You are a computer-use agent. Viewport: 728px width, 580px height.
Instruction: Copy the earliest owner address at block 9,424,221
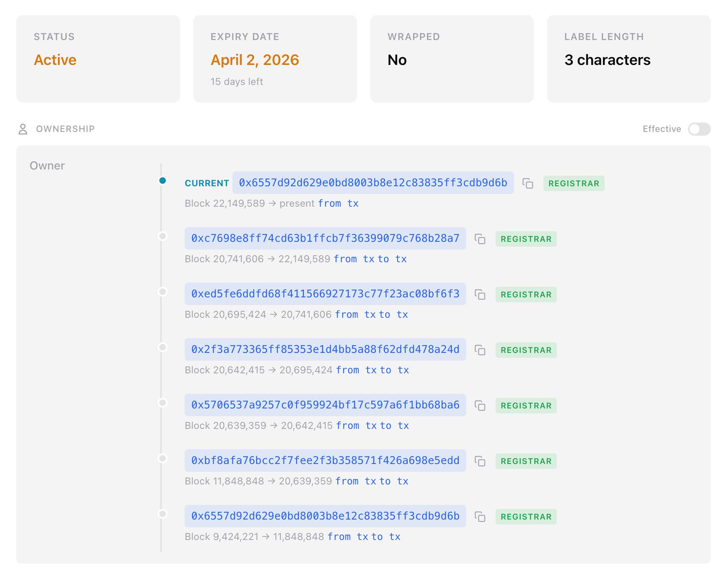(x=480, y=517)
